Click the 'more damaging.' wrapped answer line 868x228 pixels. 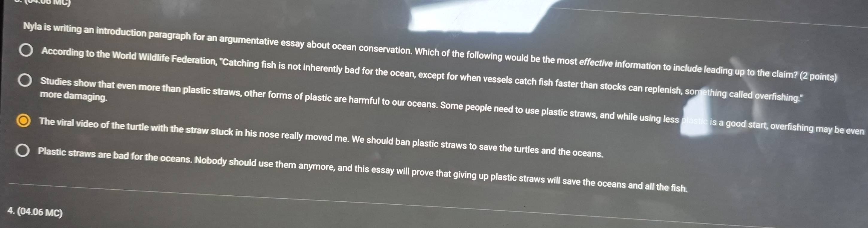click(x=74, y=96)
